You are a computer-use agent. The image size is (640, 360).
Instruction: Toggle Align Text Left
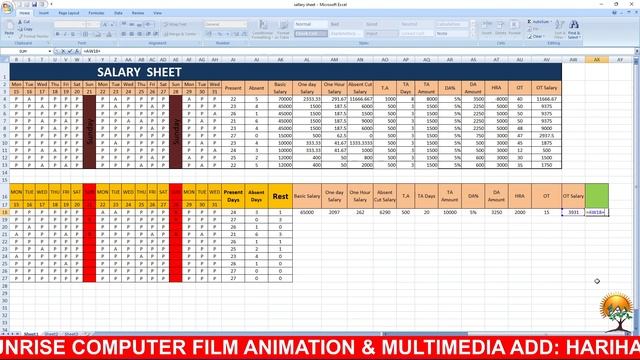tap(124, 34)
